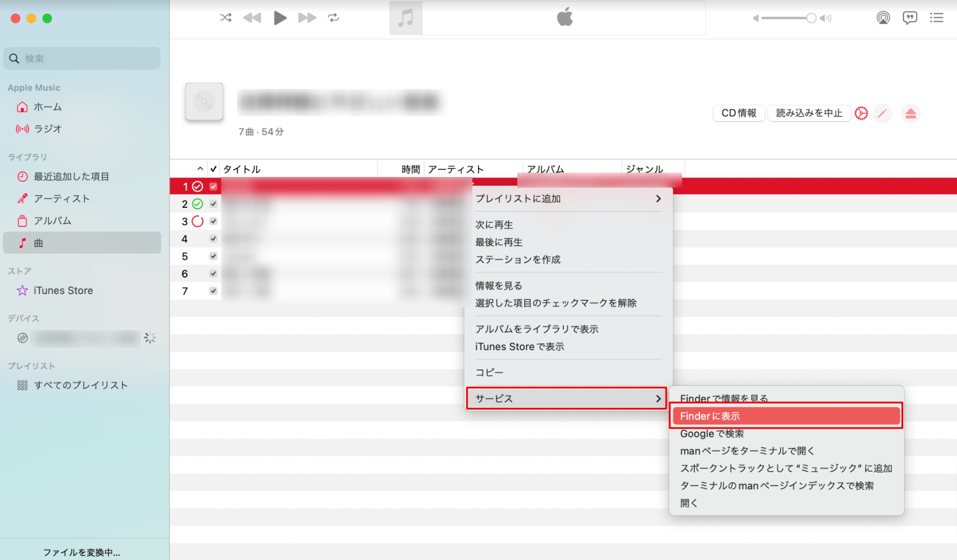Image resolution: width=957 pixels, height=560 pixels.
Task: Expand the プレイリストに追加 submenu
Action: pos(569,198)
